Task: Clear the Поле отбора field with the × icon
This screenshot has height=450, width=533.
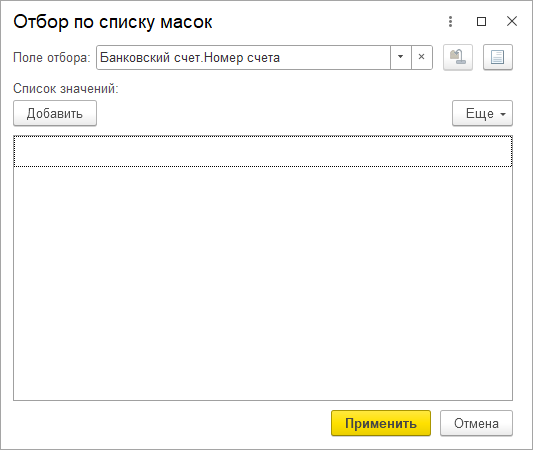Action: pos(422,57)
